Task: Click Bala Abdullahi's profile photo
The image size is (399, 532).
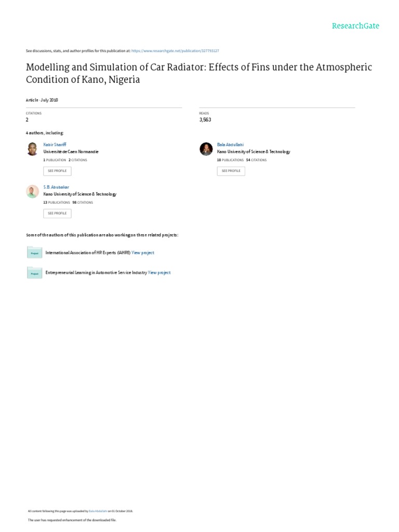Action: click(206, 149)
